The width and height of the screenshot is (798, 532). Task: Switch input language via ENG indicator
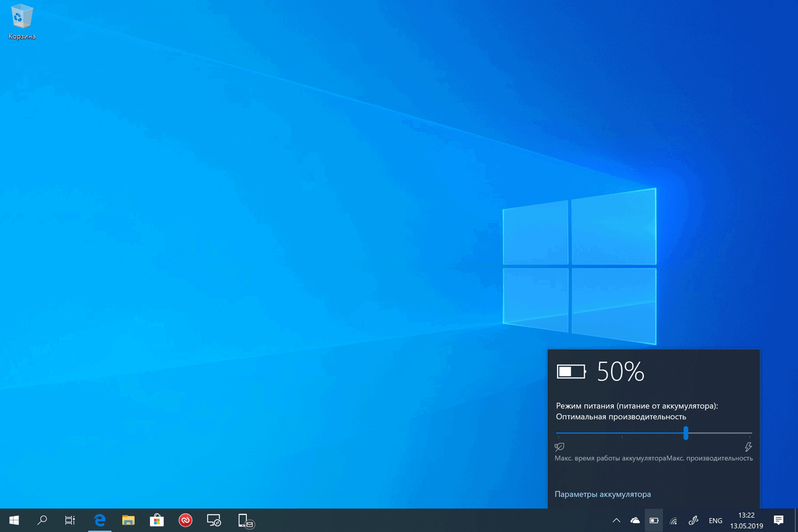click(x=716, y=521)
